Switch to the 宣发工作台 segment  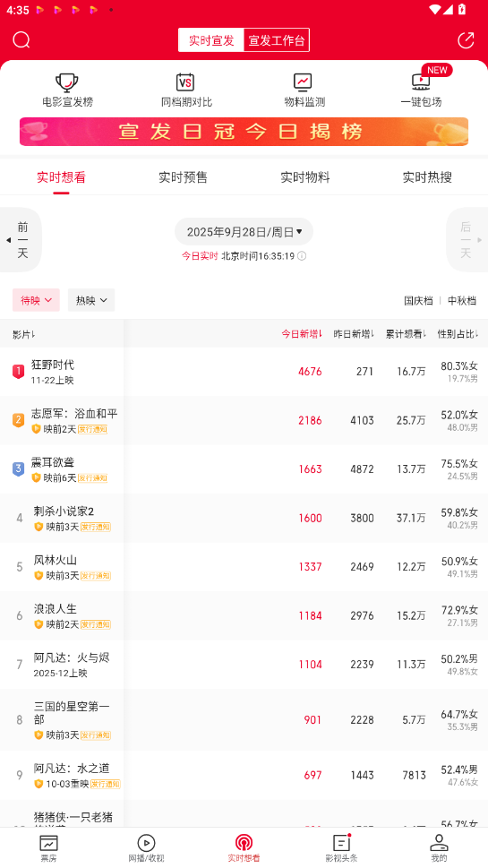[277, 39]
